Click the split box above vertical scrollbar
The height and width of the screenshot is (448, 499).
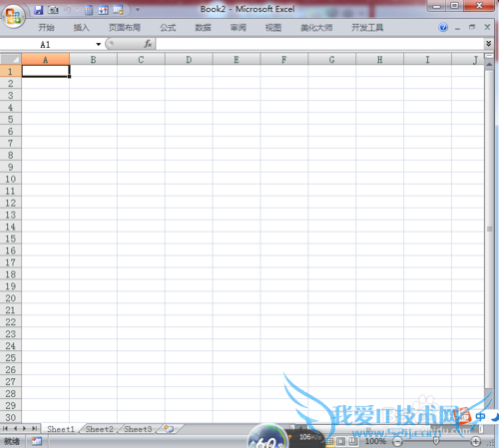tap(489, 56)
